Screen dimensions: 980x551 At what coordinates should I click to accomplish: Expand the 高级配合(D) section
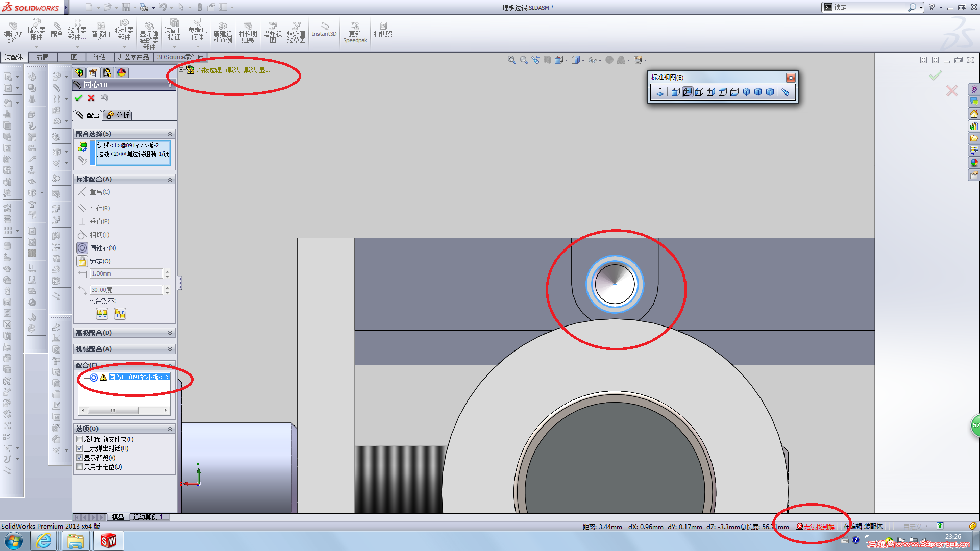pos(170,333)
